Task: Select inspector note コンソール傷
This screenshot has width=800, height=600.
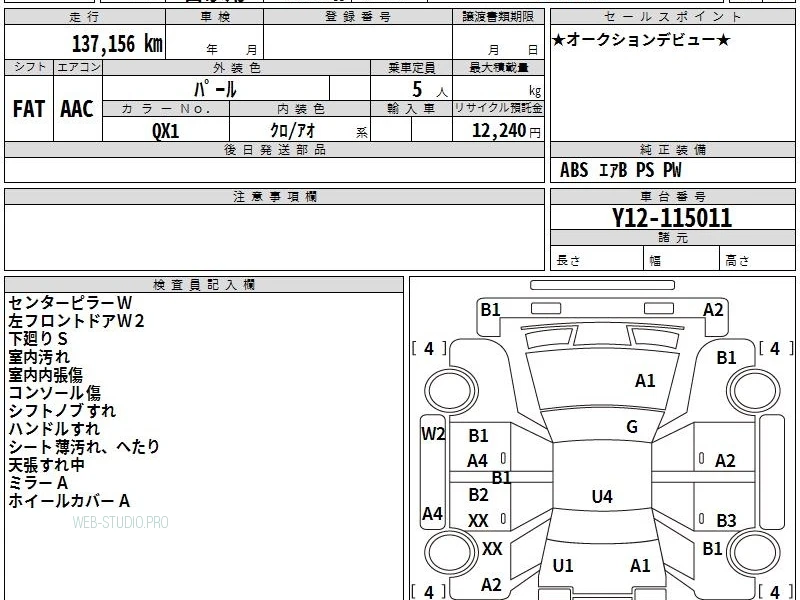Action: [55, 393]
